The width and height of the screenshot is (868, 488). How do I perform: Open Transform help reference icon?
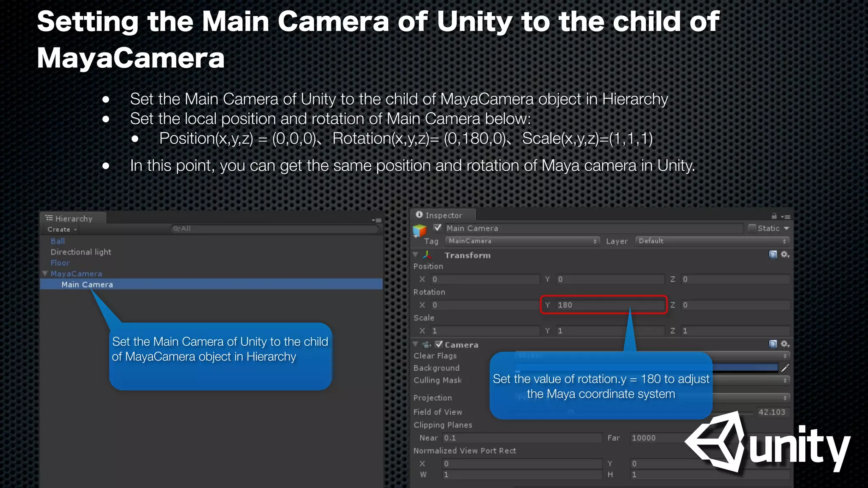(773, 255)
